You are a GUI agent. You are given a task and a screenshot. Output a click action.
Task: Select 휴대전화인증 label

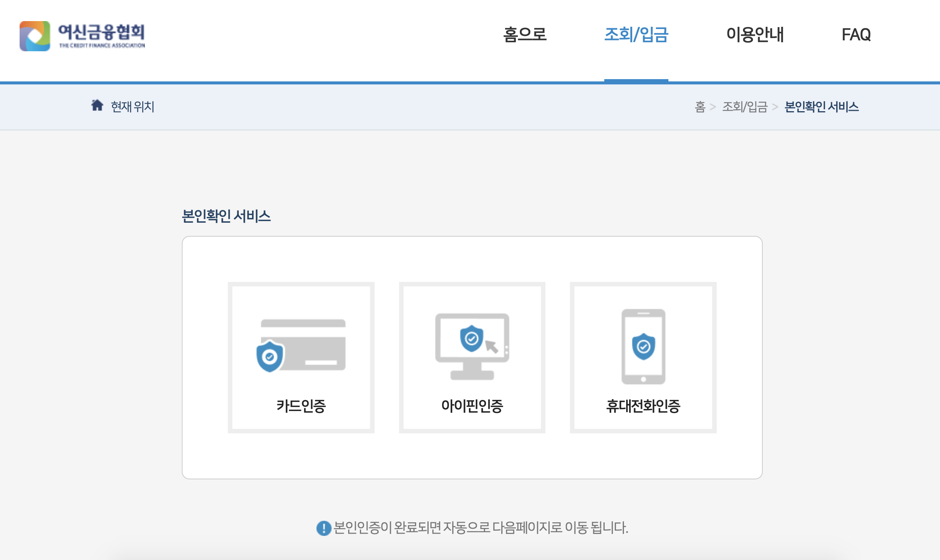coord(643,406)
